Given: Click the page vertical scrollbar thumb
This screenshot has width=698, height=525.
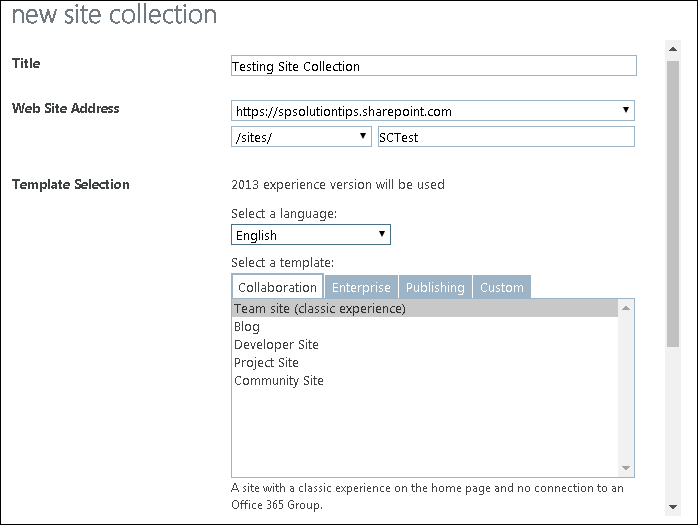Looking at the screenshot, I should pyautogui.click(x=673, y=203).
